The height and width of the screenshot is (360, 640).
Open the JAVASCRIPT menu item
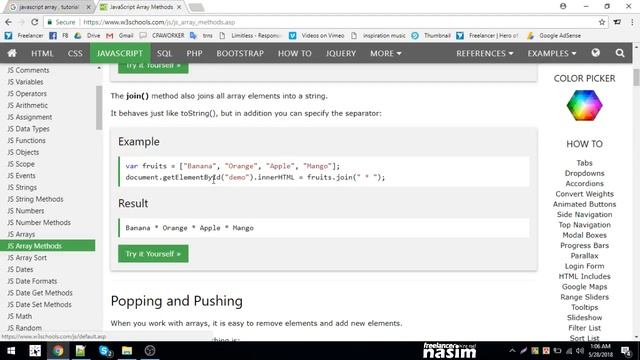pyautogui.click(x=120, y=53)
